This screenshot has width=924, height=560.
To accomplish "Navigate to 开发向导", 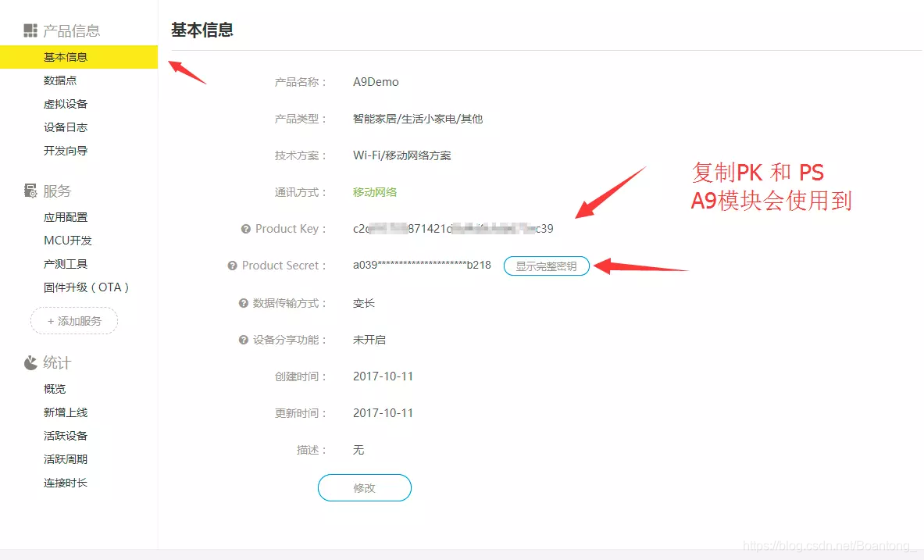I will click(x=65, y=151).
